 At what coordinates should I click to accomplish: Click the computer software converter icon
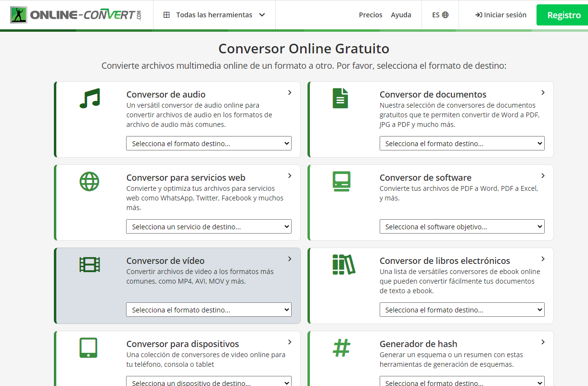click(341, 181)
